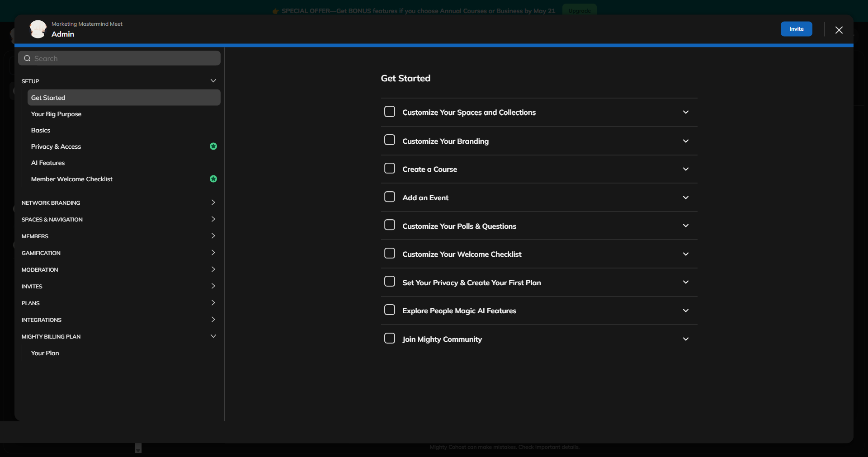Image resolution: width=868 pixels, height=457 pixels.
Task: Select AI Features in the sidebar
Action: (x=48, y=163)
